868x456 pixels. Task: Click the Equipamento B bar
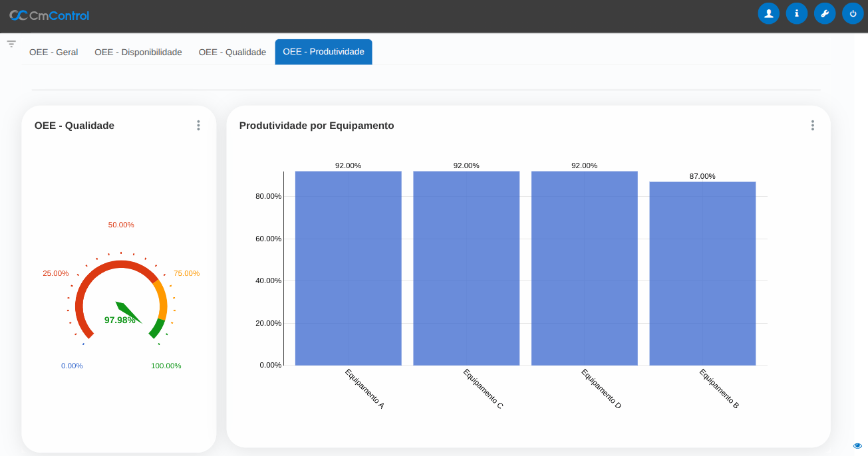pyautogui.click(x=702, y=273)
